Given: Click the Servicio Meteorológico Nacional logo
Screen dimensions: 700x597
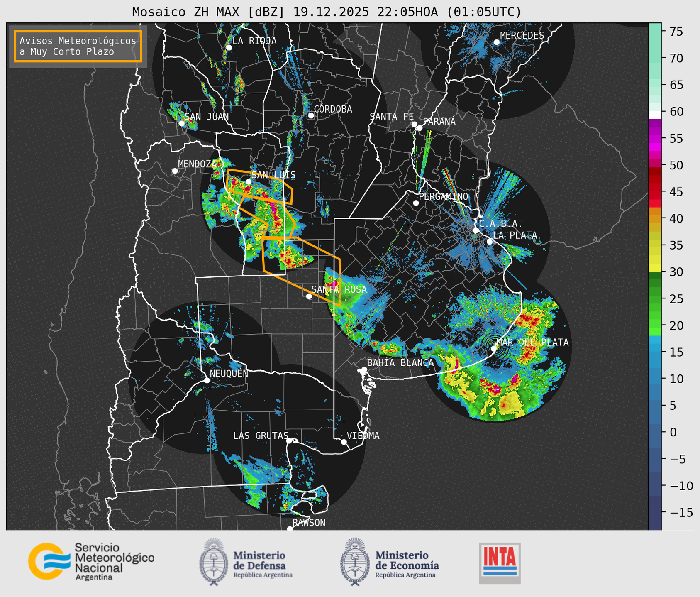Looking at the screenshot, I should pyautogui.click(x=91, y=561).
